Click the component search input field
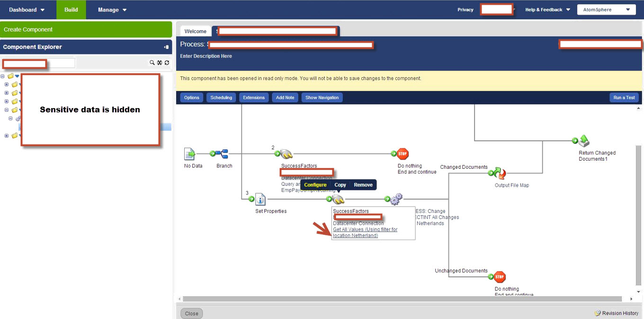 38,63
